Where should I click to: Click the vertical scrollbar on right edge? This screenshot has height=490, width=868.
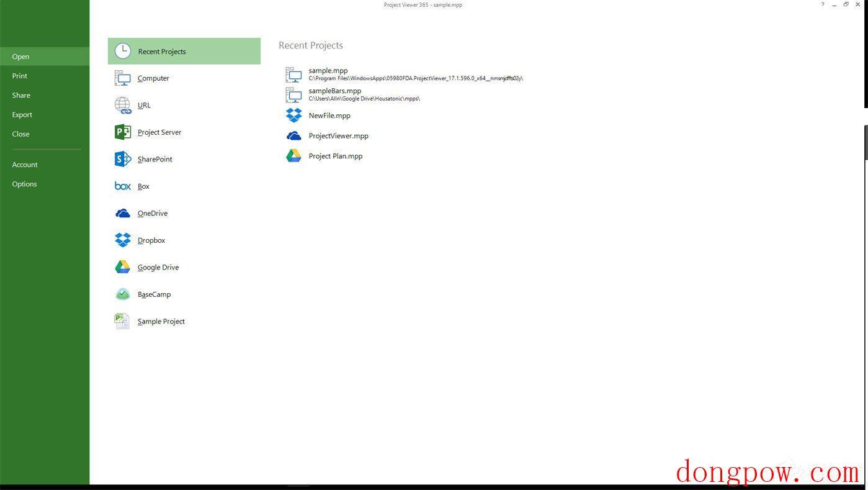click(x=866, y=142)
